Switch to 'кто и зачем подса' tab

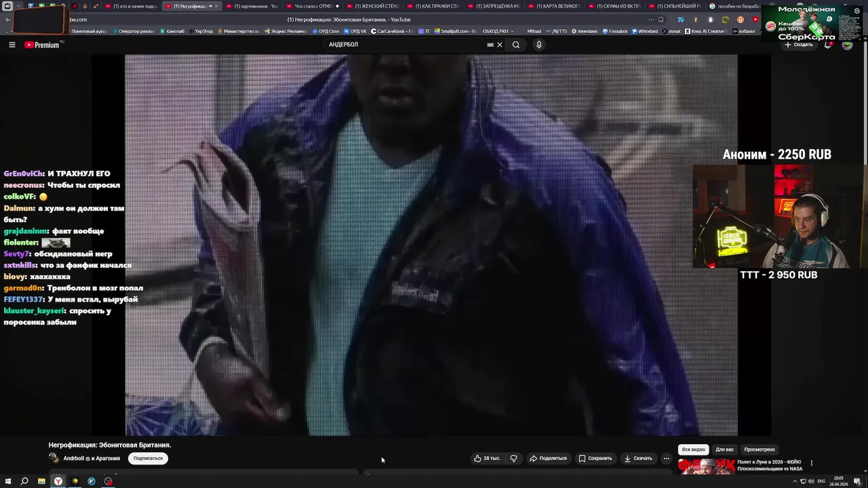pyautogui.click(x=131, y=6)
